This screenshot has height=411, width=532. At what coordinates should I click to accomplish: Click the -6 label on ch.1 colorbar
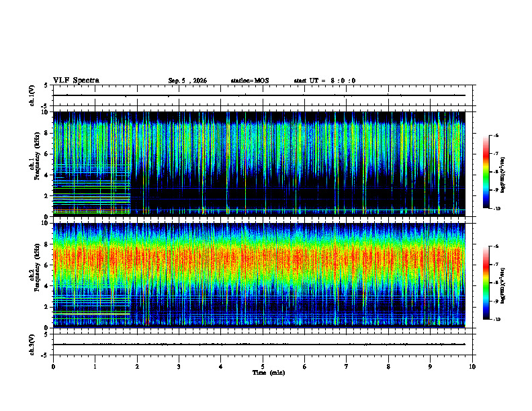click(496, 136)
